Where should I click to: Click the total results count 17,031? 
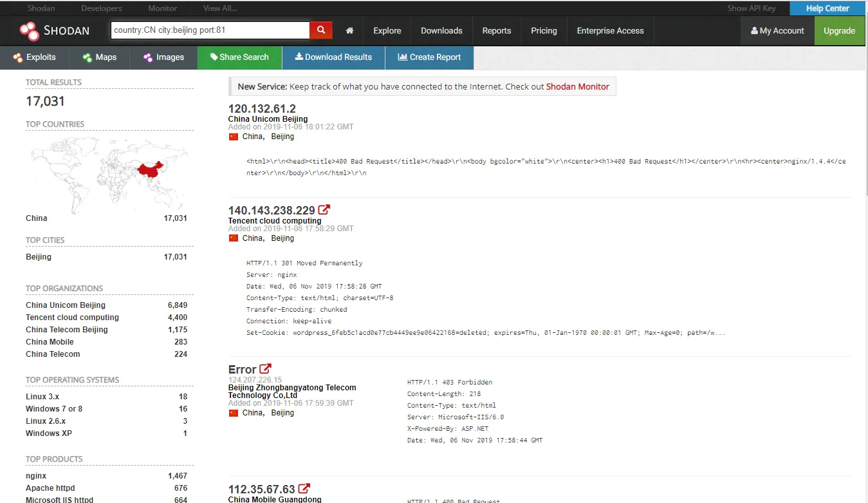[x=45, y=101]
